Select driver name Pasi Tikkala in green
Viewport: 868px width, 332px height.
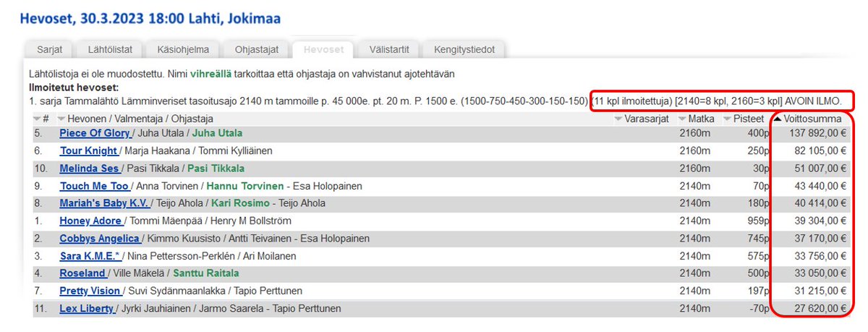[x=216, y=169]
